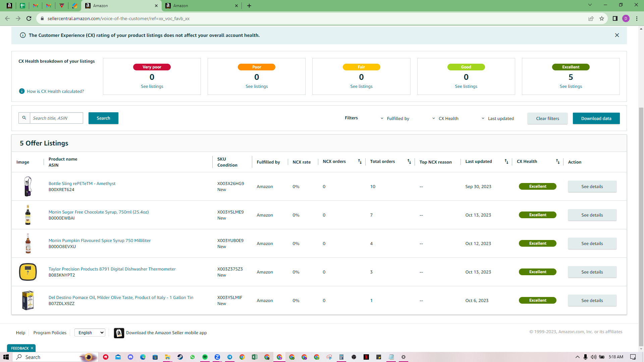Click the magnifier icon in the search box
Screen dimensions: 644x362
pos(24,118)
